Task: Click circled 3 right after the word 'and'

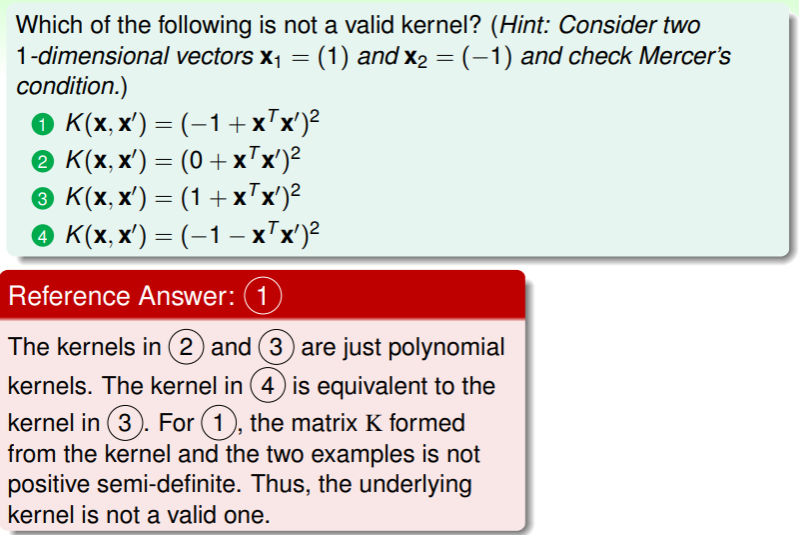Action: [277, 348]
